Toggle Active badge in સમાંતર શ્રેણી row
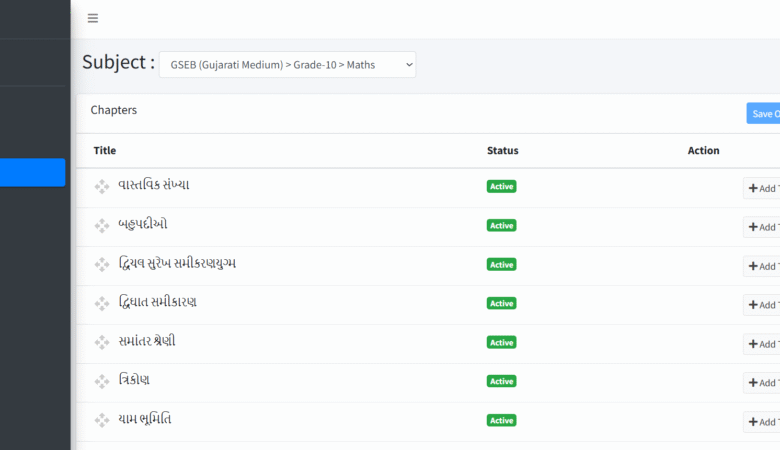The height and width of the screenshot is (450, 780). click(x=501, y=342)
